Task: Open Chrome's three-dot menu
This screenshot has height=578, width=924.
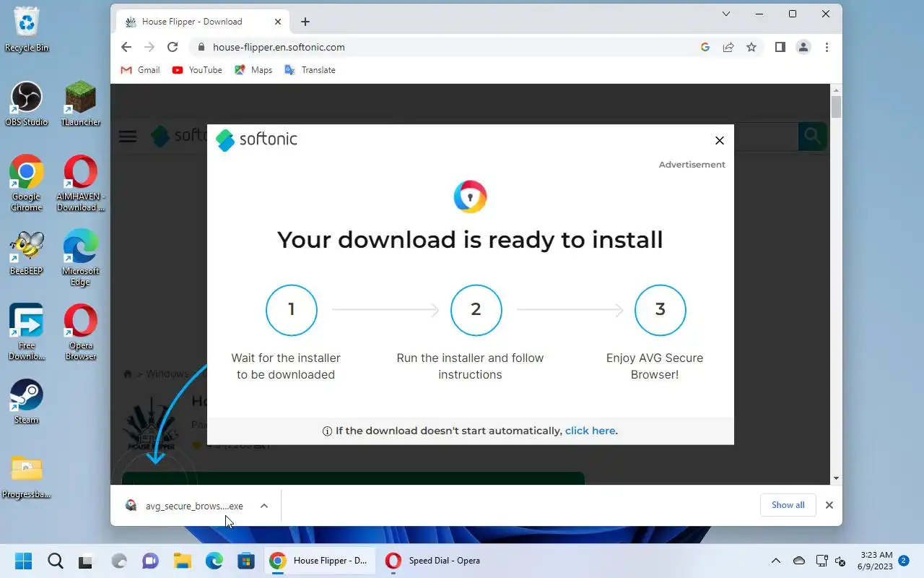Action: 827,47
